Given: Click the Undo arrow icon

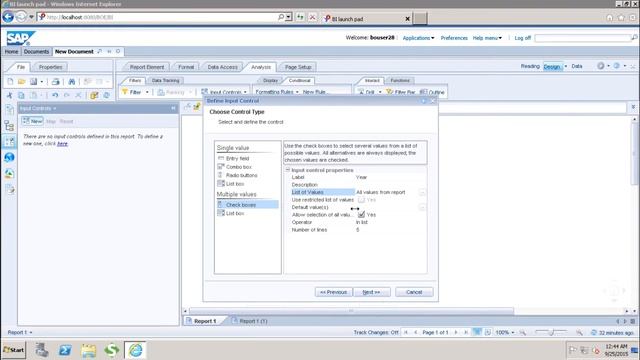Looking at the screenshot, I should pos(55,95).
